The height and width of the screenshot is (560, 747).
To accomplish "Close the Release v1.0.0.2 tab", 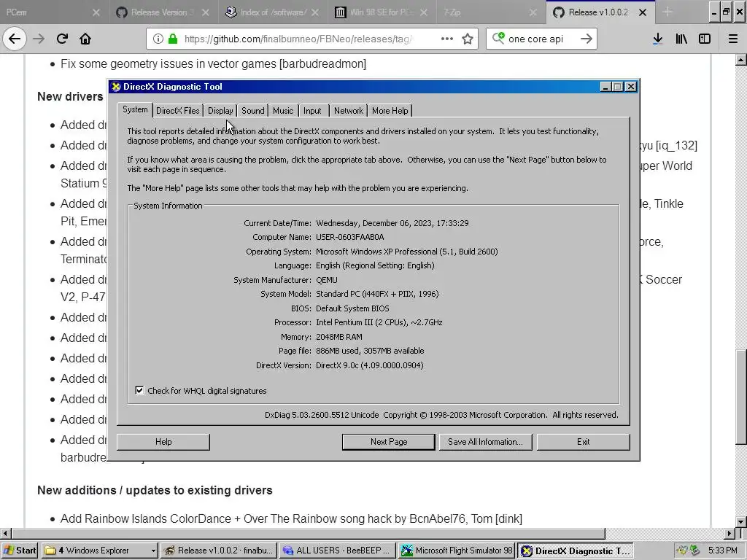I will pos(643,12).
